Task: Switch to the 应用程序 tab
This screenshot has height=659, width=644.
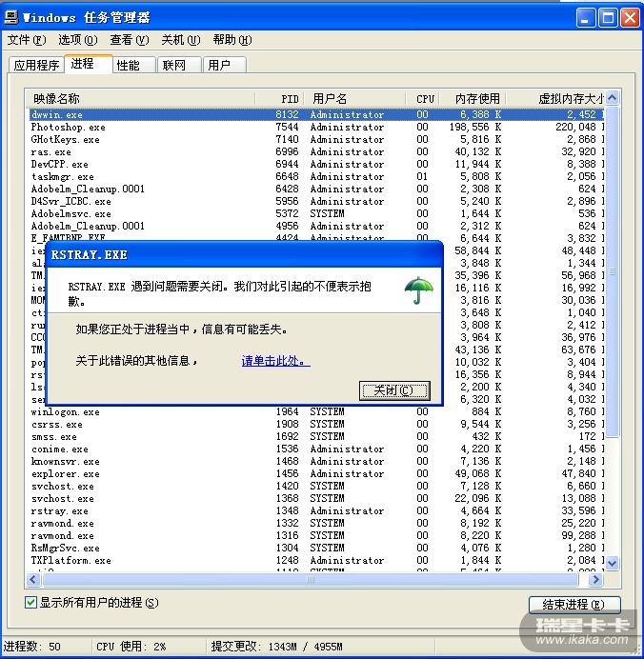Action: pyautogui.click(x=36, y=65)
